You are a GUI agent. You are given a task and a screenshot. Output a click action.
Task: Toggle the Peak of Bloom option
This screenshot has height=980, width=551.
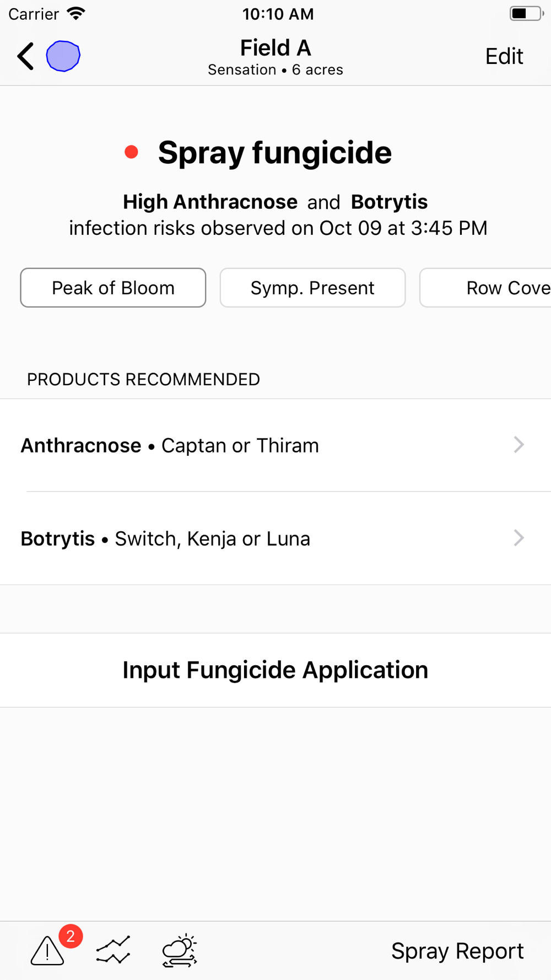pyautogui.click(x=113, y=288)
